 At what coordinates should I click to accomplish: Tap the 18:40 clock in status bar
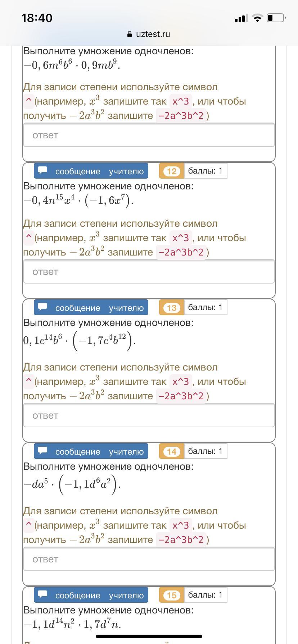37,18
